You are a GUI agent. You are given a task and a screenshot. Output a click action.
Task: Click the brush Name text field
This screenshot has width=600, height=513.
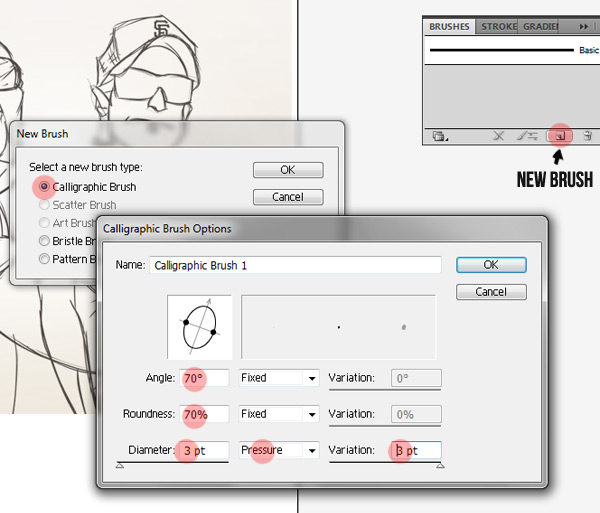click(295, 265)
